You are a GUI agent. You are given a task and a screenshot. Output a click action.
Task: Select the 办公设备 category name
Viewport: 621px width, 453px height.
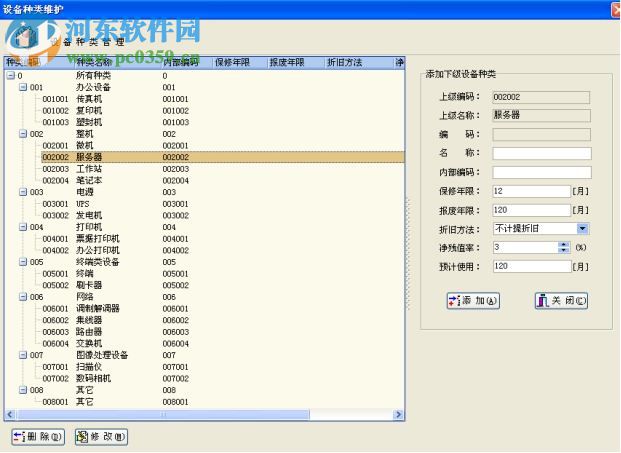click(93, 87)
